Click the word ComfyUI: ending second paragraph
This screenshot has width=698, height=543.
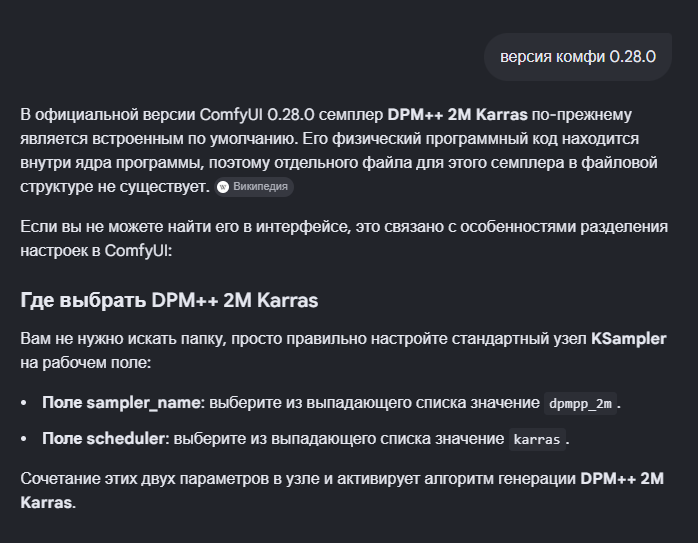[138, 251]
